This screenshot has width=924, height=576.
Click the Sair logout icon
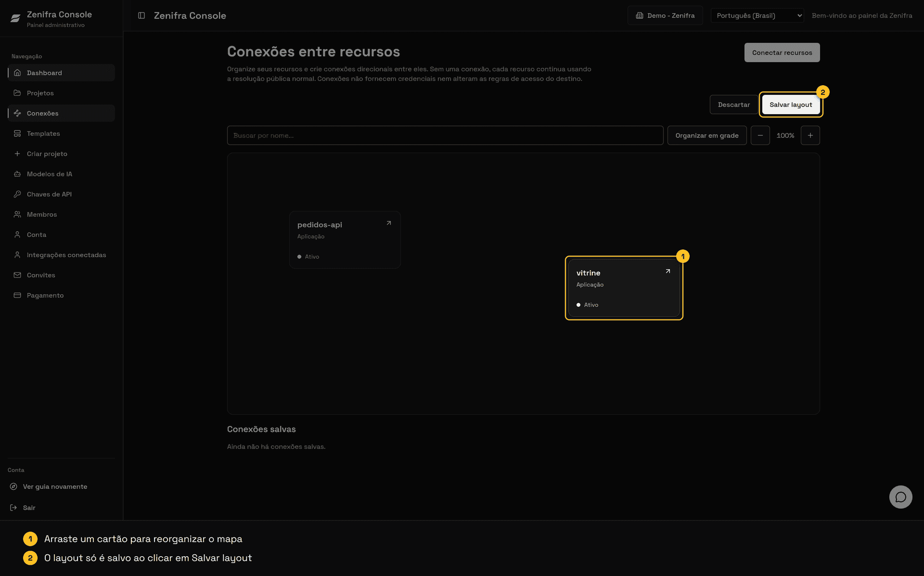[x=13, y=508]
